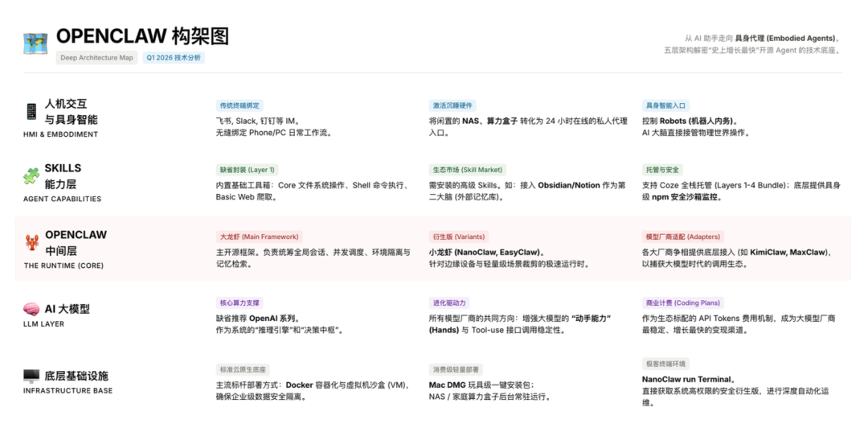Click the 托管与安全 tag
The width and height of the screenshot is (868, 424).
(x=662, y=170)
